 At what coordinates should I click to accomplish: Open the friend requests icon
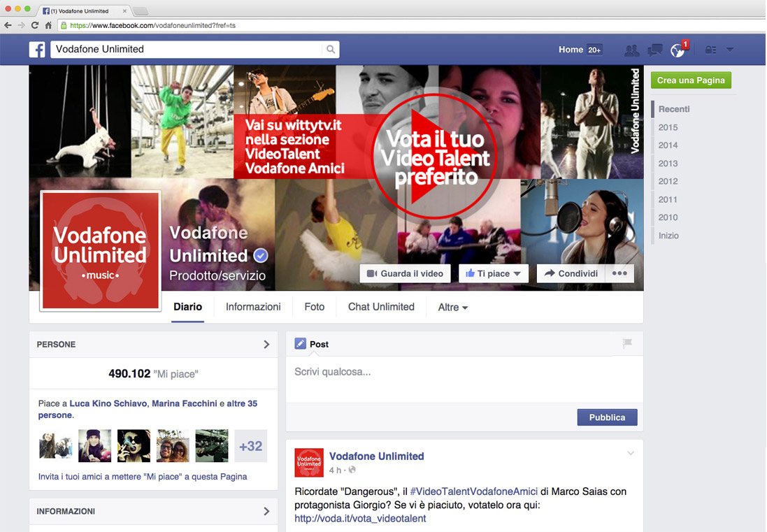[631, 50]
